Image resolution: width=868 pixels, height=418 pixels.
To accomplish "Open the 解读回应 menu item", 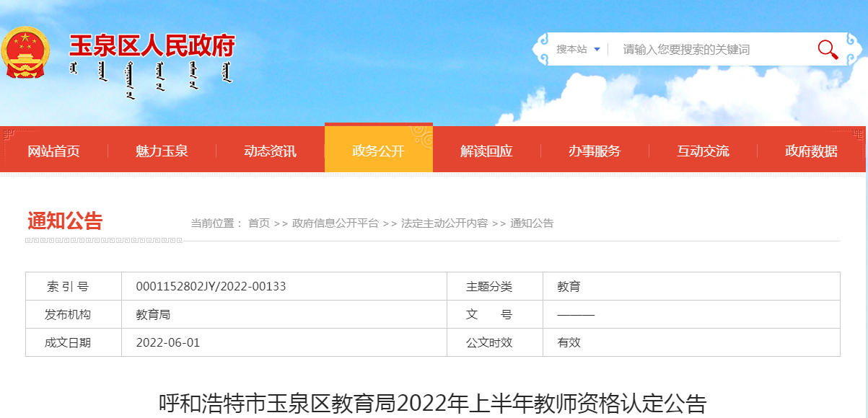I will click(x=487, y=151).
